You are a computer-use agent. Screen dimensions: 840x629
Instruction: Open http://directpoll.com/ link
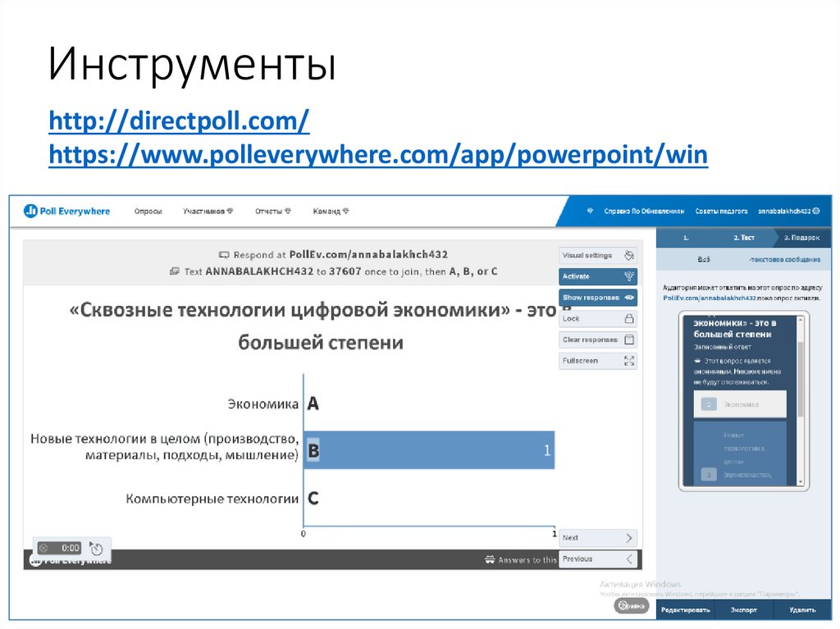(179, 121)
